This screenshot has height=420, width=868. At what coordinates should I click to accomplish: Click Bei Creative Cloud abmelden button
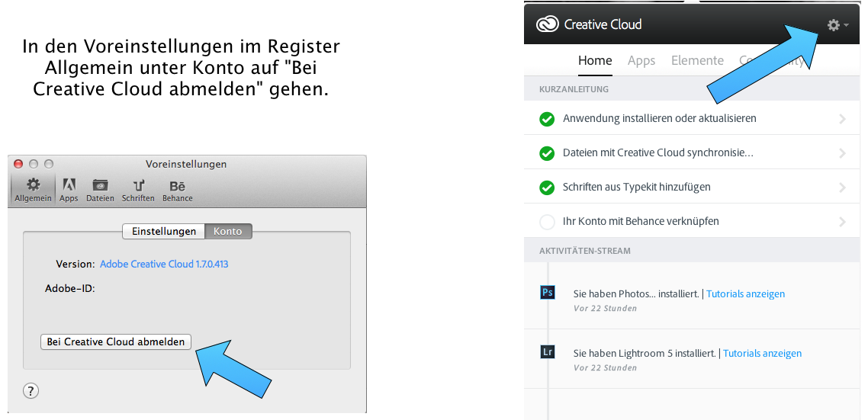116,342
